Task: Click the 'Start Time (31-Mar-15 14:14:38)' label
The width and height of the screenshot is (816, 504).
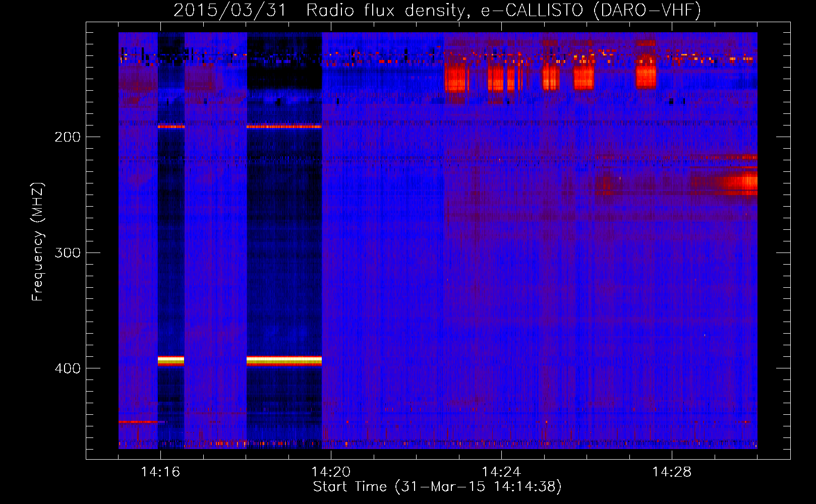Action: (437, 487)
